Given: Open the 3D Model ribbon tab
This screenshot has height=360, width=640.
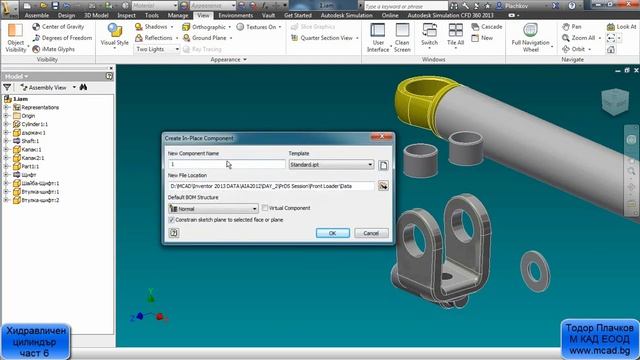Looking at the screenshot, I should coord(96,16).
